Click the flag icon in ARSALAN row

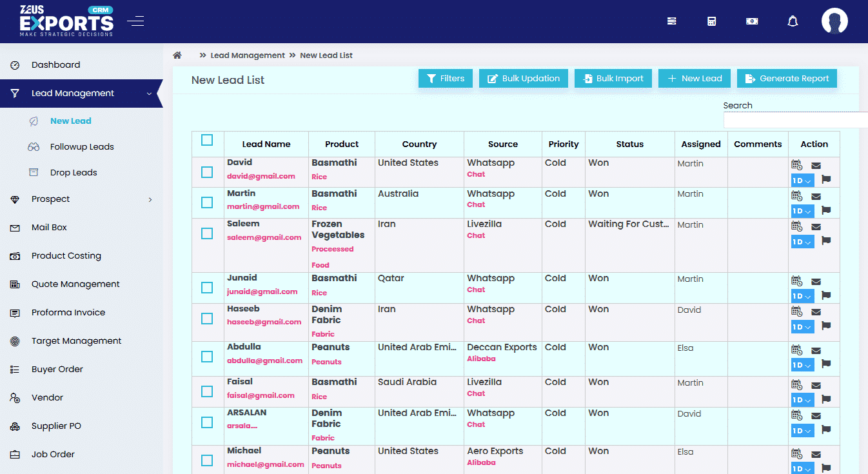[x=826, y=430]
